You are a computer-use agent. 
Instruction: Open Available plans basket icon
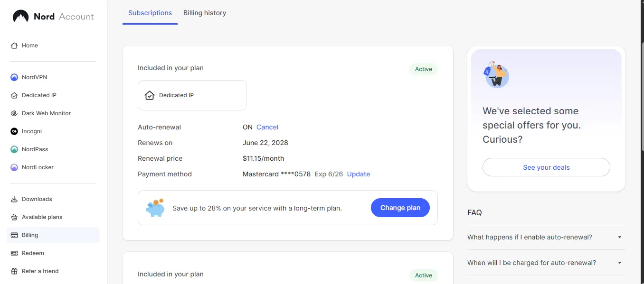click(x=14, y=217)
